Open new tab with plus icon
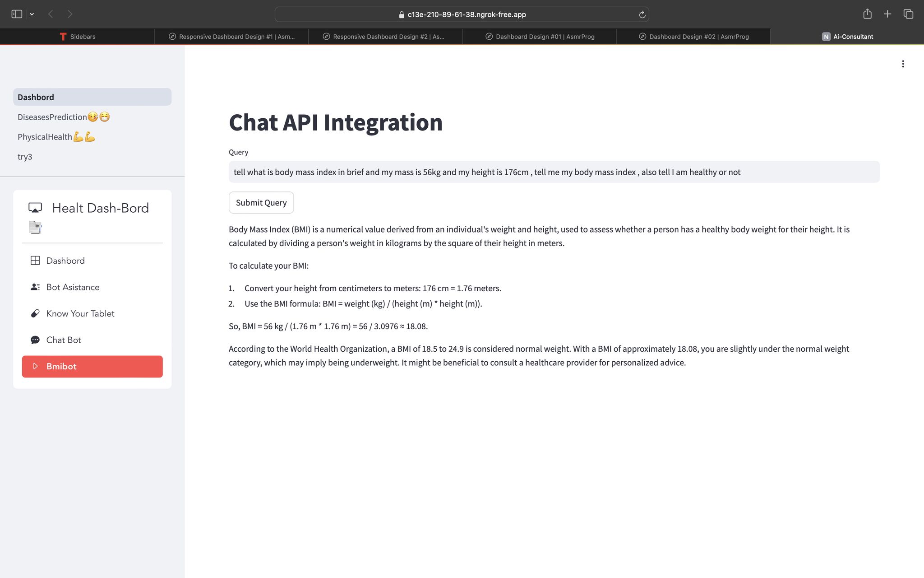The width and height of the screenshot is (924, 578). click(887, 14)
